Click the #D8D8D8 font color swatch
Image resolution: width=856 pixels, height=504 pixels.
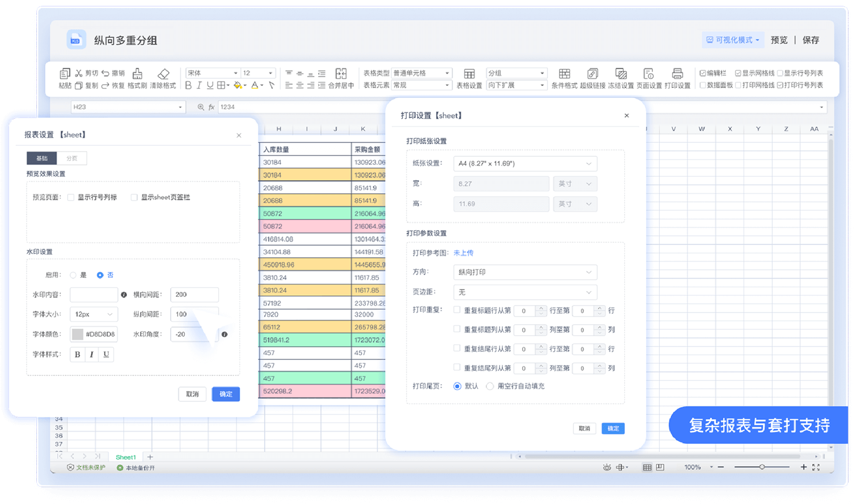tap(77, 334)
